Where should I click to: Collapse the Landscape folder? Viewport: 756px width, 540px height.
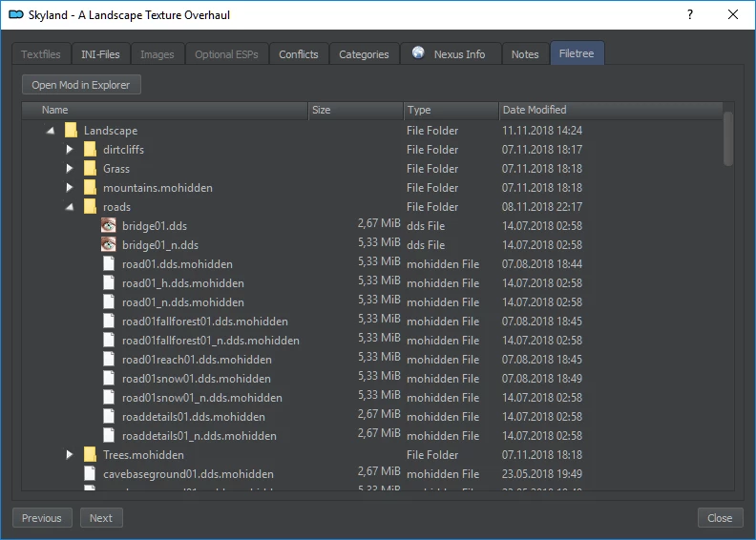(x=51, y=131)
